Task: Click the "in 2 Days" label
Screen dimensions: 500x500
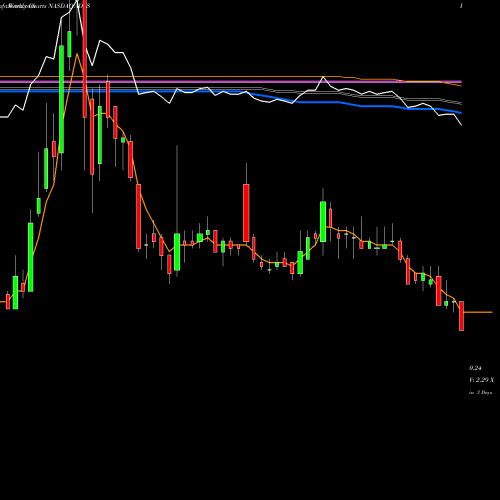Action: [480, 393]
